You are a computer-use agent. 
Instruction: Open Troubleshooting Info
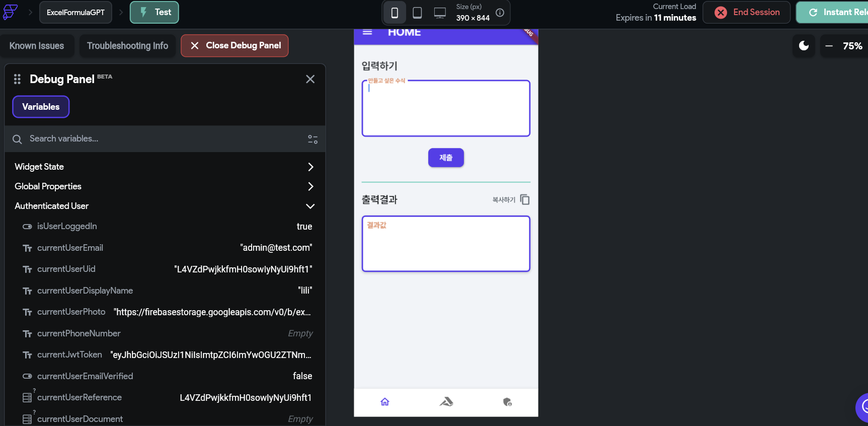127,46
